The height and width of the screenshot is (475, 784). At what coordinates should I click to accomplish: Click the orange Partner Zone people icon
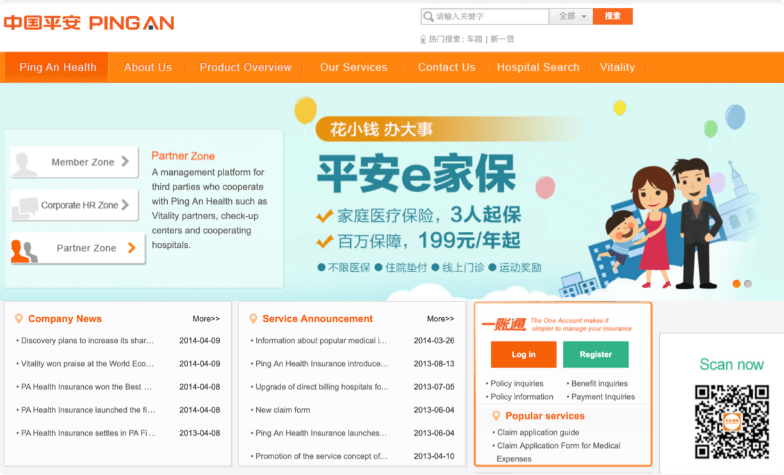point(24,251)
